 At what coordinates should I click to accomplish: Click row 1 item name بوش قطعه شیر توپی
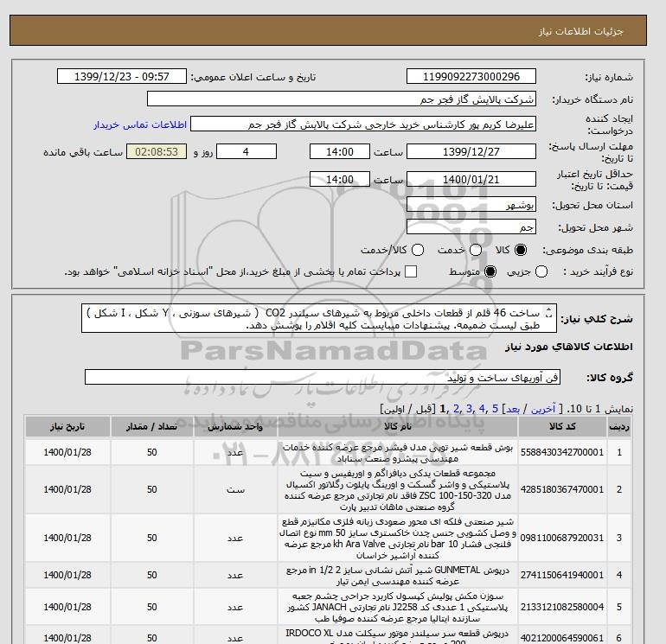click(398, 453)
